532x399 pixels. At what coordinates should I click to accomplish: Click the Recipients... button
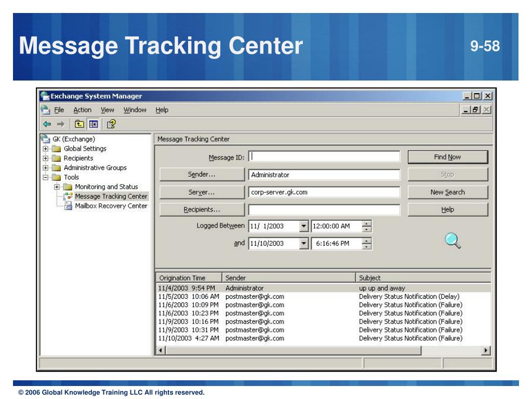coord(202,209)
